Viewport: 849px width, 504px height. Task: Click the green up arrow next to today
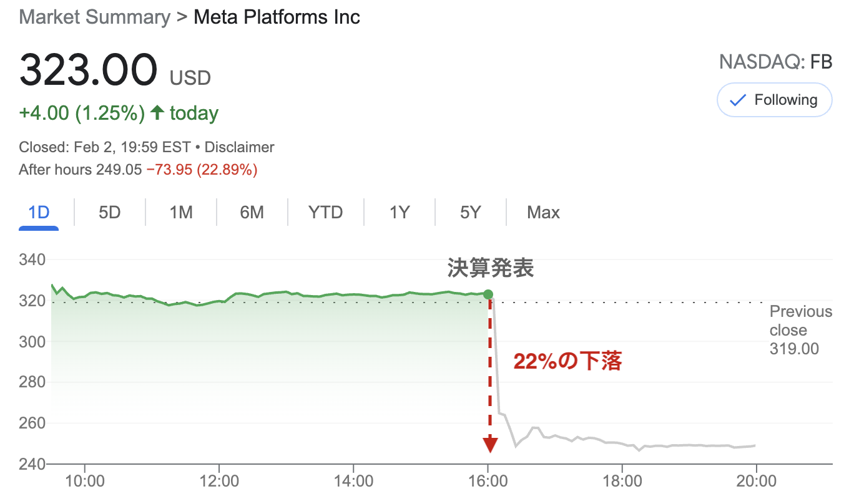tap(157, 113)
